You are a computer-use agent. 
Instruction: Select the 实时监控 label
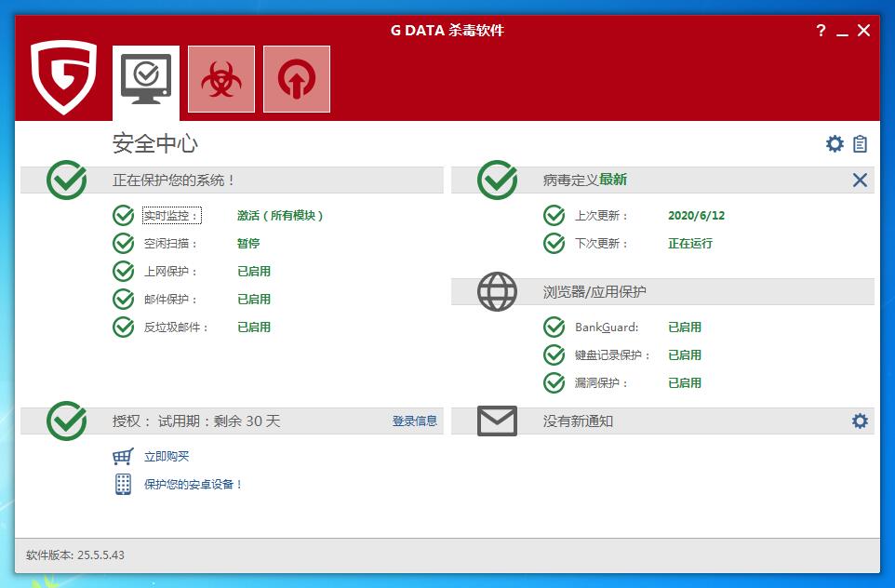point(171,216)
